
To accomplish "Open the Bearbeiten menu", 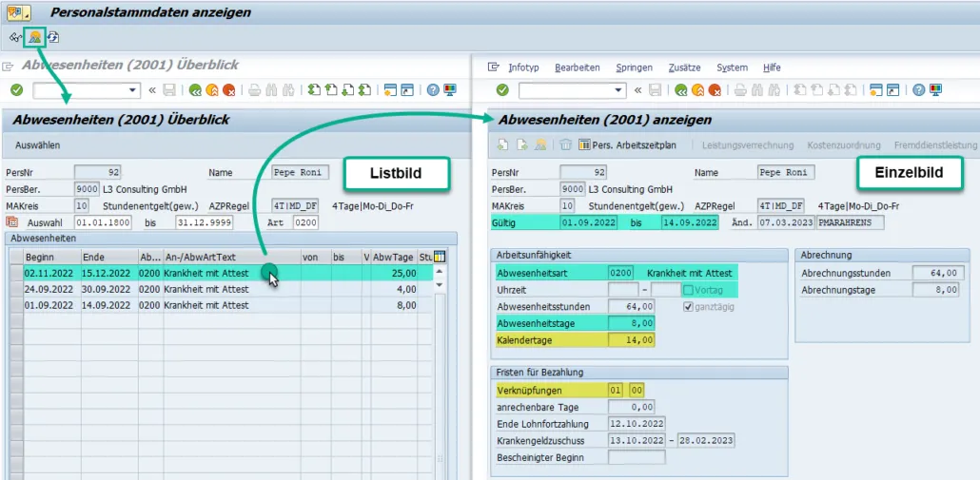I will 577,67.
